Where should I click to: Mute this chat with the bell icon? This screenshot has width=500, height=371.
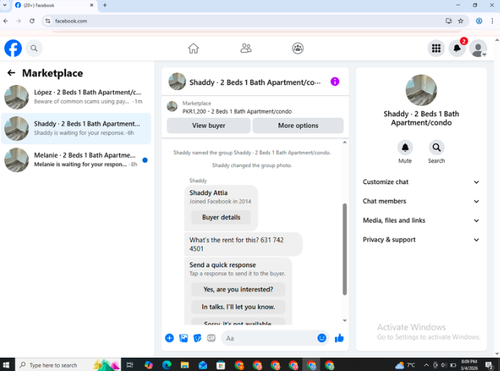pyautogui.click(x=405, y=147)
